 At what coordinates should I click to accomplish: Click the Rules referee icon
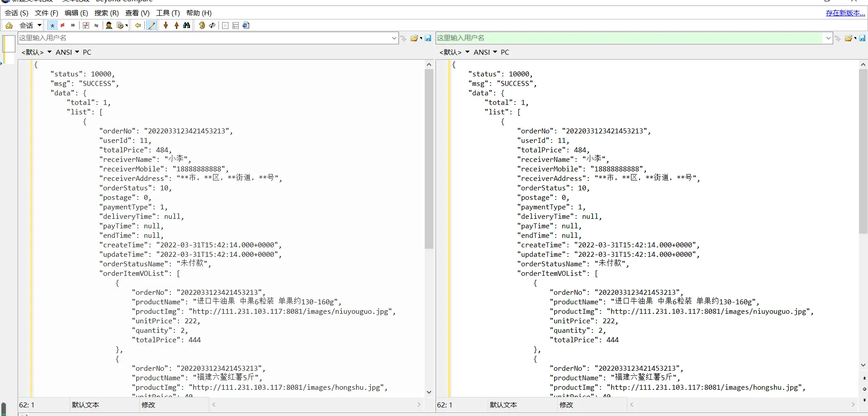point(109,25)
